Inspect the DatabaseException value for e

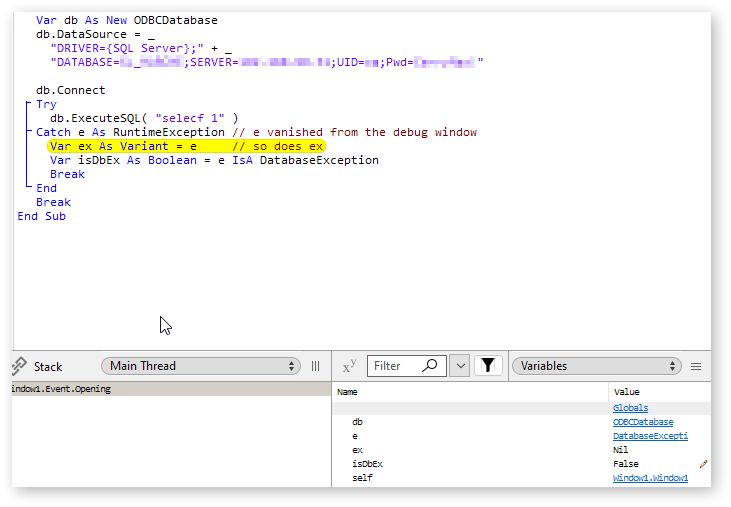650,436
